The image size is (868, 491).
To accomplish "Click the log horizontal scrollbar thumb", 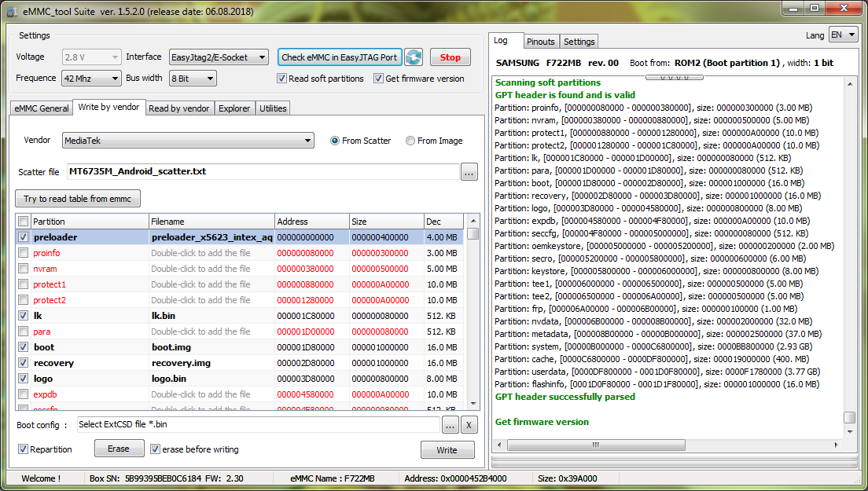I will tap(596, 445).
